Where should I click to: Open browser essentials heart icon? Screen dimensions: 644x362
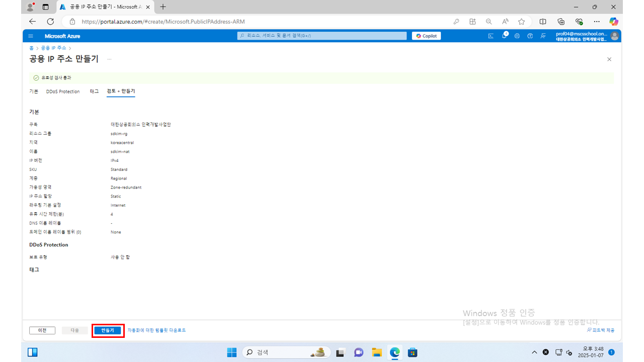pos(579,22)
